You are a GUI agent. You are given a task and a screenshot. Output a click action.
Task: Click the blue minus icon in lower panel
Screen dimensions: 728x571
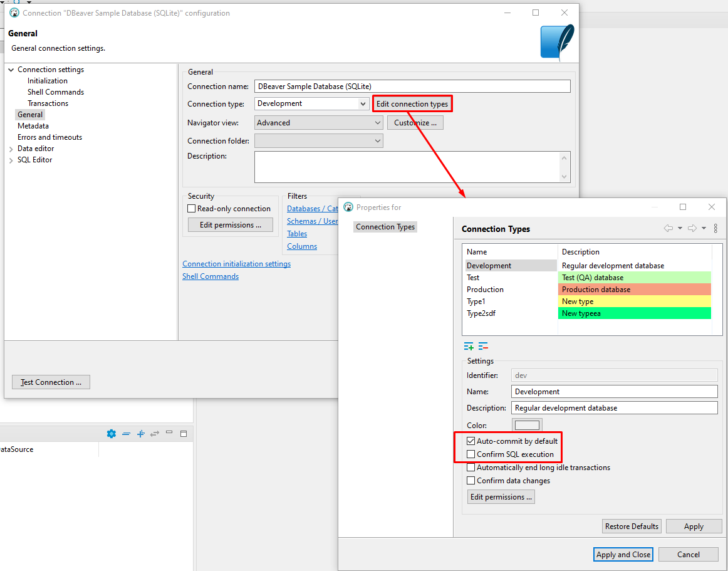(126, 434)
